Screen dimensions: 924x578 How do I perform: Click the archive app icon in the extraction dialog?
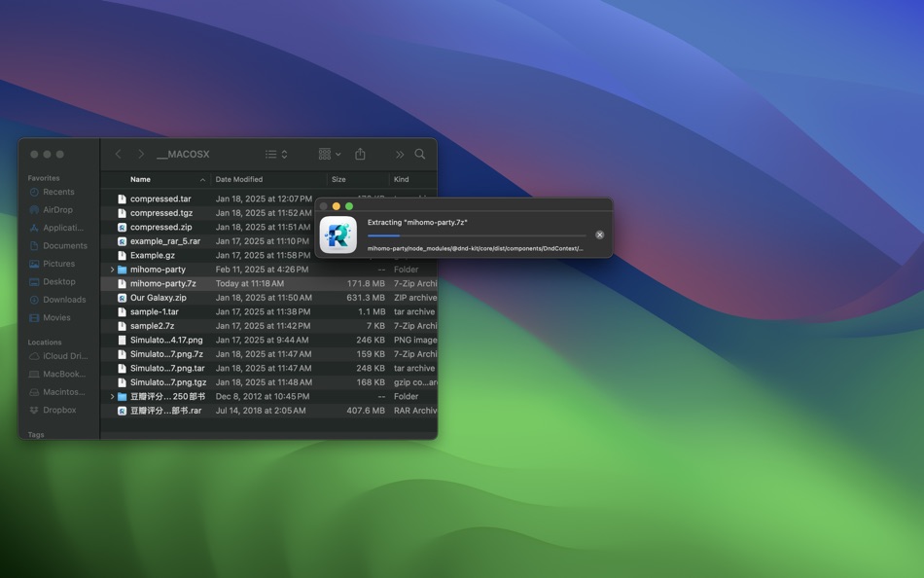tap(338, 235)
